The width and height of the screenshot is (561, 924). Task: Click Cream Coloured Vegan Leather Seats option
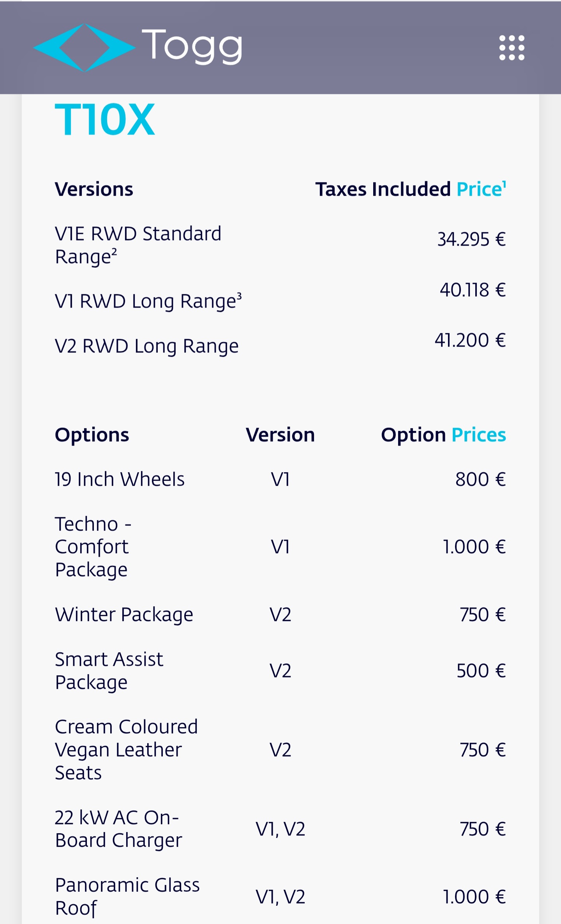click(x=126, y=750)
